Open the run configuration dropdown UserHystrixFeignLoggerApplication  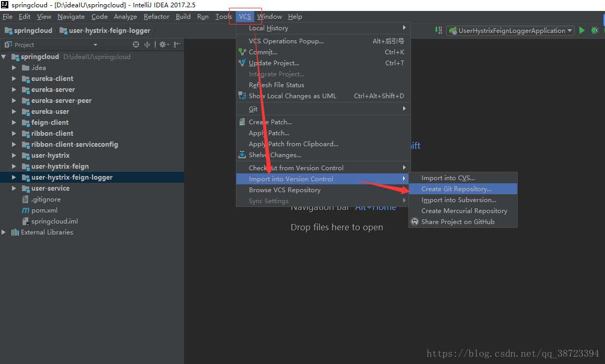tap(510, 30)
